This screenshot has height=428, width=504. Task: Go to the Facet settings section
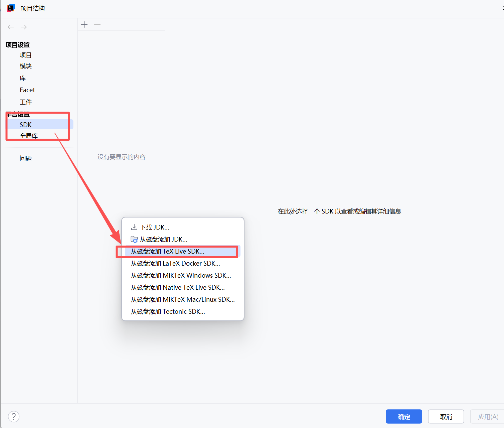27,90
